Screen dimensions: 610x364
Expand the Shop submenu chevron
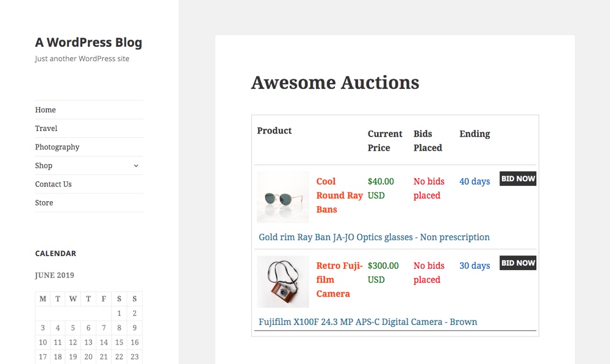[x=136, y=166]
